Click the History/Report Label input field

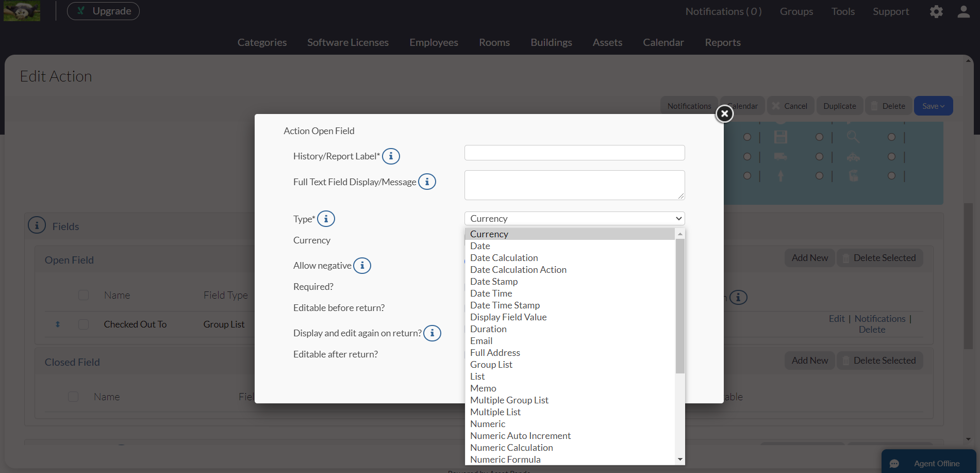(x=575, y=153)
